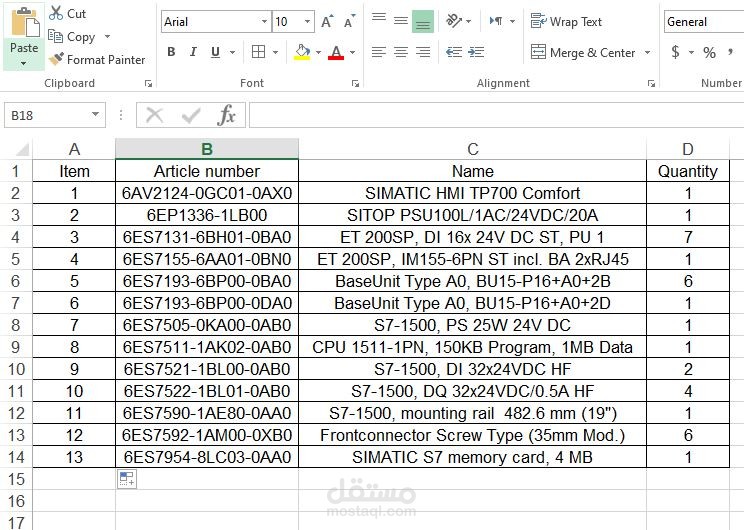Screen dimensions: 744x530
Task: Align text left
Action: pyautogui.click(x=379, y=52)
